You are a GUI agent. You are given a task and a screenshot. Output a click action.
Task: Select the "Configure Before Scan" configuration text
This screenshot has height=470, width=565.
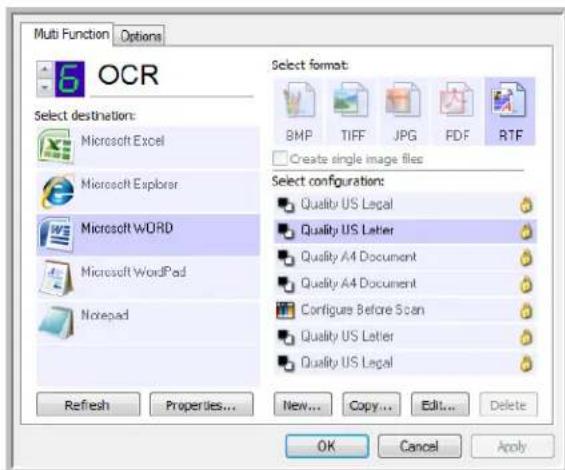(x=362, y=310)
